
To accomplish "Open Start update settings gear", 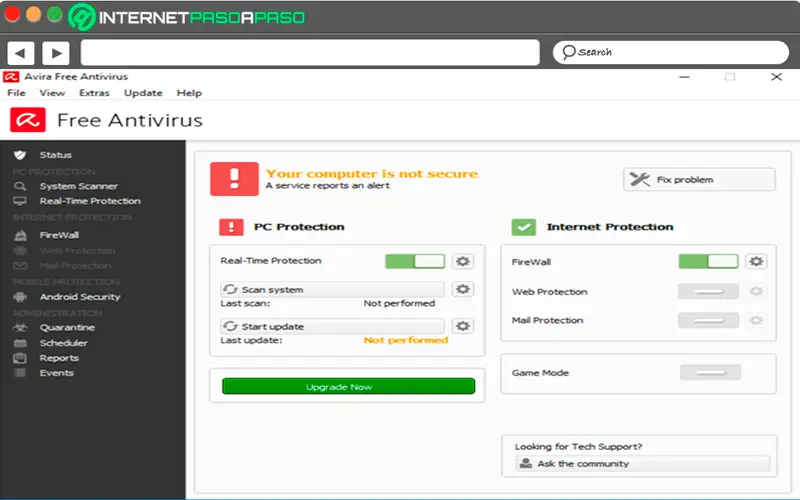I will click(x=463, y=326).
